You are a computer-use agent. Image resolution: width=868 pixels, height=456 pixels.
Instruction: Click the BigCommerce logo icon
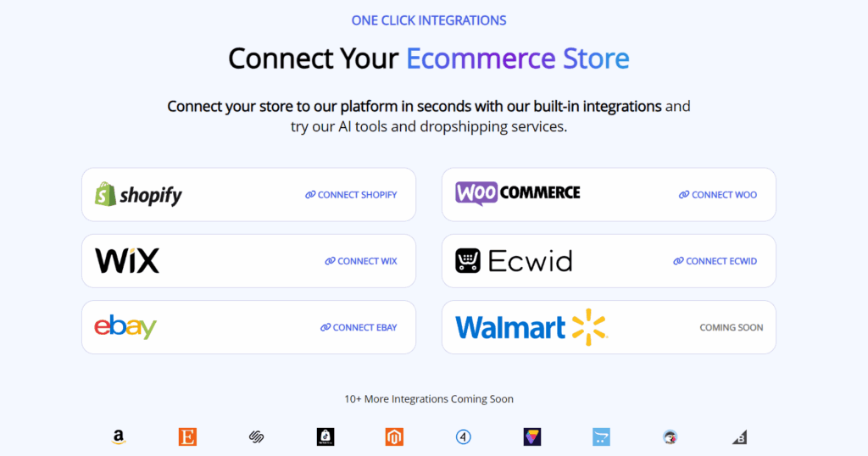tap(739, 437)
